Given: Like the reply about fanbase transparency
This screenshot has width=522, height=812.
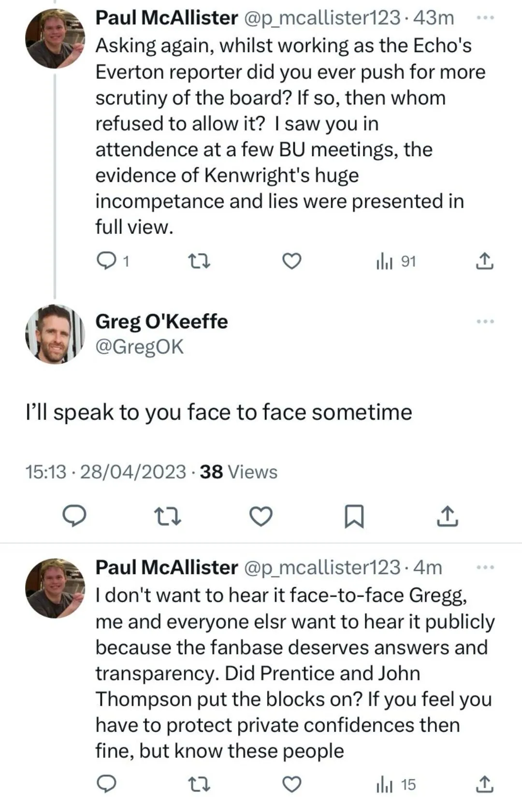Looking at the screenshot, I should click(x=291, y=784).
